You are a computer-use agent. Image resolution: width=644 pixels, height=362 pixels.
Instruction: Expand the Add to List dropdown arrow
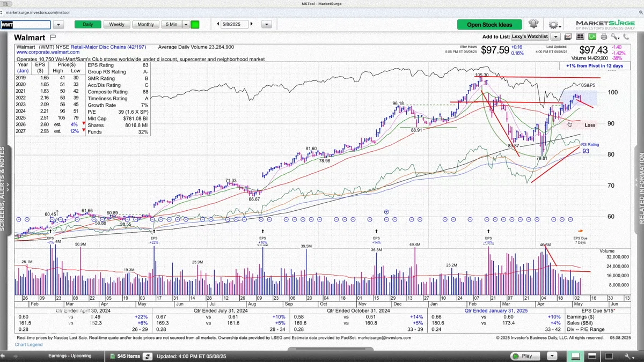[x=555, y=36]
